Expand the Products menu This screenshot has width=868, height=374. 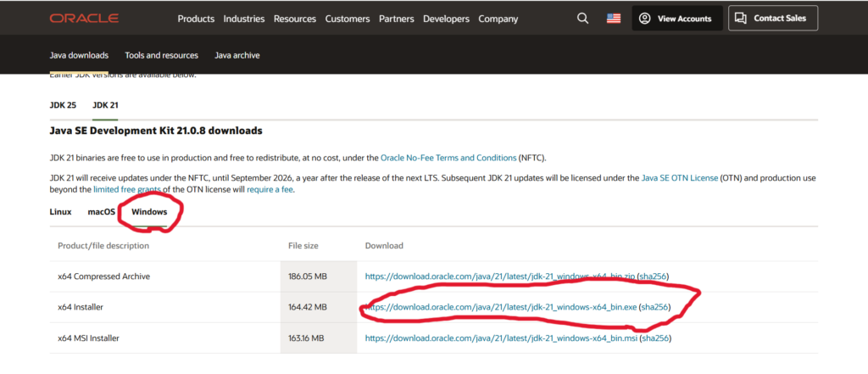click(196, 19)
